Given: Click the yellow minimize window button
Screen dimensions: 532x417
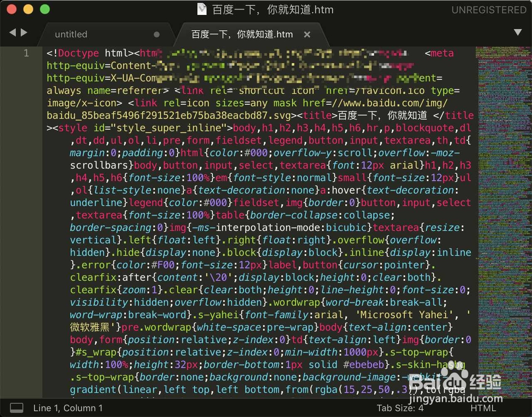Looking at the screenshot, I should coord(28,9).
